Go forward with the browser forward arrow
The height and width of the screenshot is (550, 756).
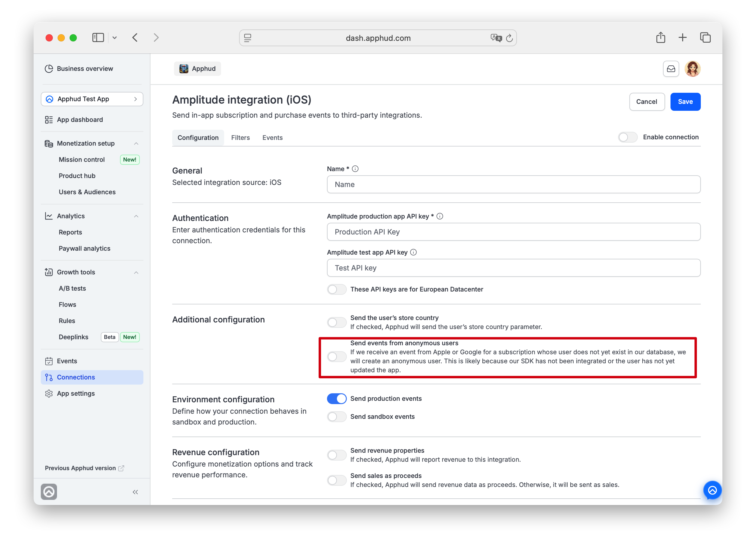pyautogui.click(x=156, y=38)
